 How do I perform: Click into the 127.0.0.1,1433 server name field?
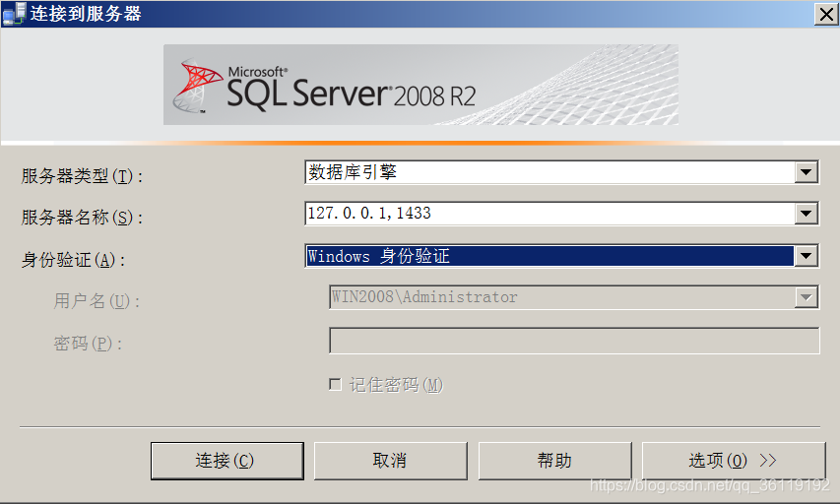pyautogui.click(x=549, y=214)
